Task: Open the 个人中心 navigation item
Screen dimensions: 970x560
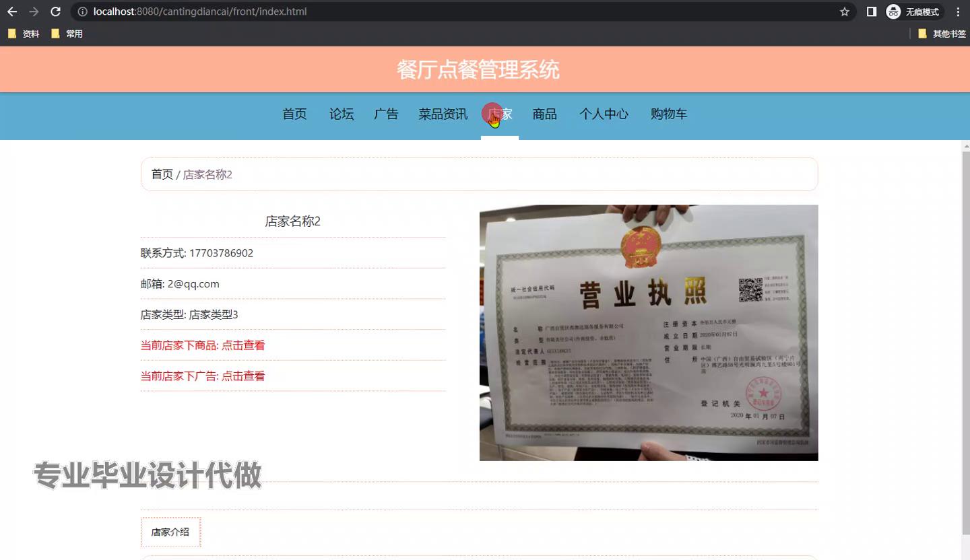Action: pos(604,114)
